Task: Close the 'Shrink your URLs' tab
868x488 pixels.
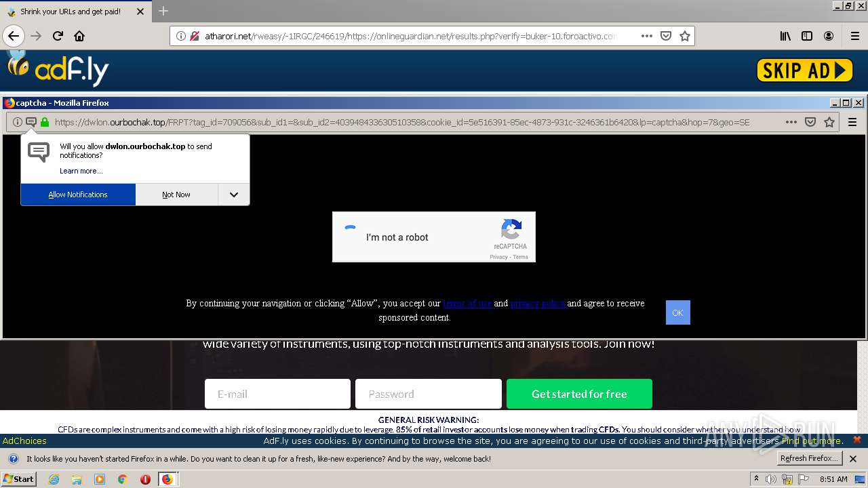Action: (x=140, y=12)
